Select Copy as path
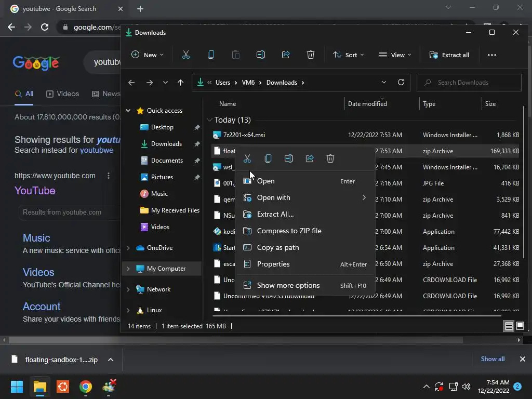Image resolution: width=532 pixels, height=399 pixels. 305,247
